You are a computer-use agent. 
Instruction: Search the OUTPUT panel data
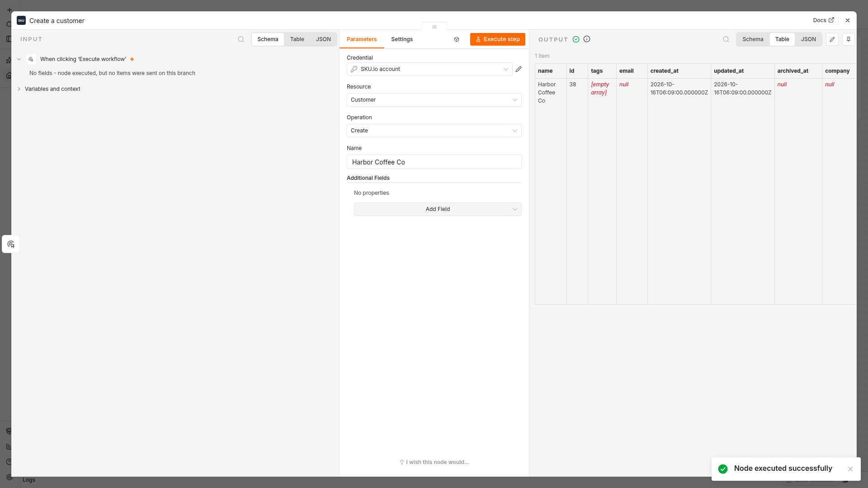[x=726, y=39]
